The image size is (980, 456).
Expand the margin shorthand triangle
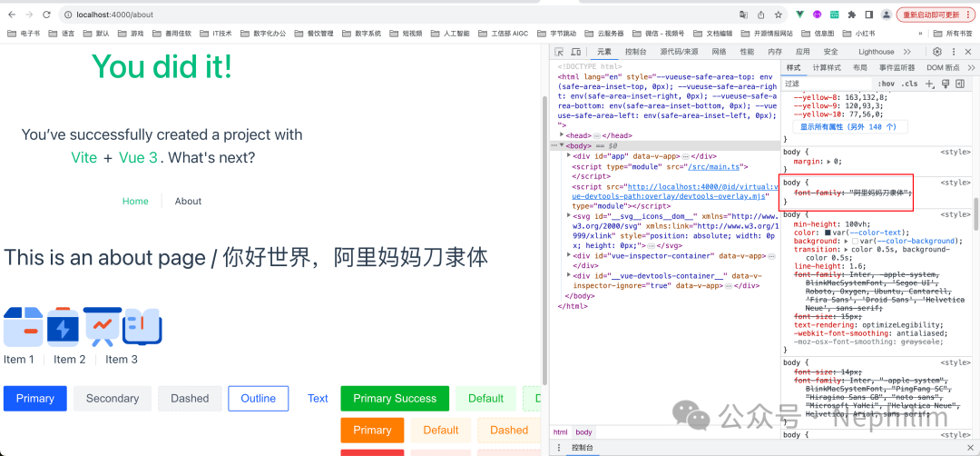click(828, 162)
